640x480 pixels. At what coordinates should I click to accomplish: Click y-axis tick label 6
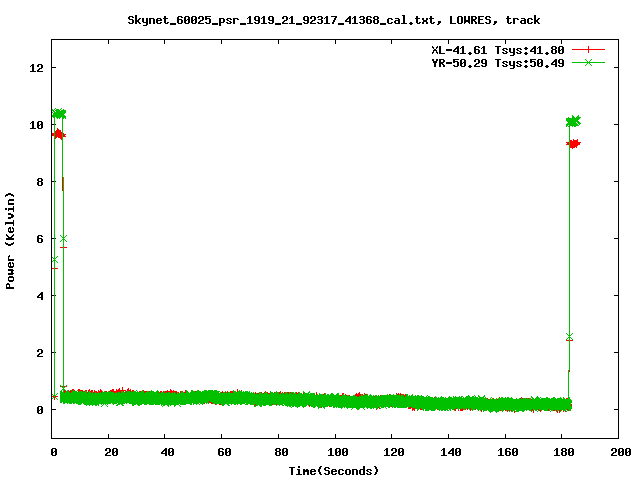[40, 239]
